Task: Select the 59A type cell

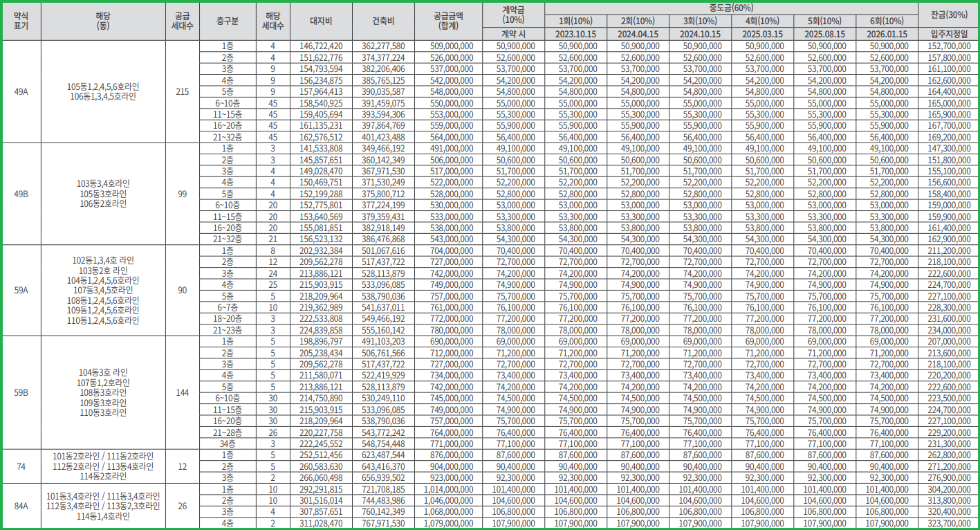Action: coord(21,291)
